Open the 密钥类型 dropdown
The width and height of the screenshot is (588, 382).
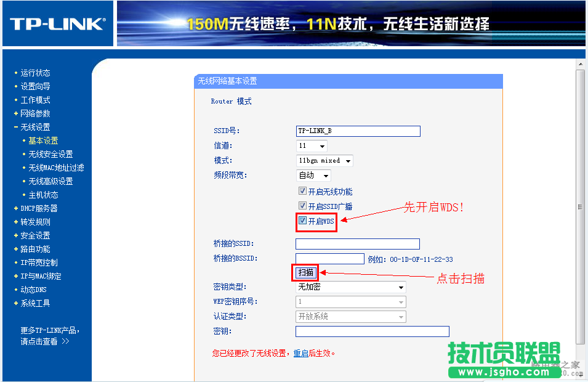tap(351, 287)
